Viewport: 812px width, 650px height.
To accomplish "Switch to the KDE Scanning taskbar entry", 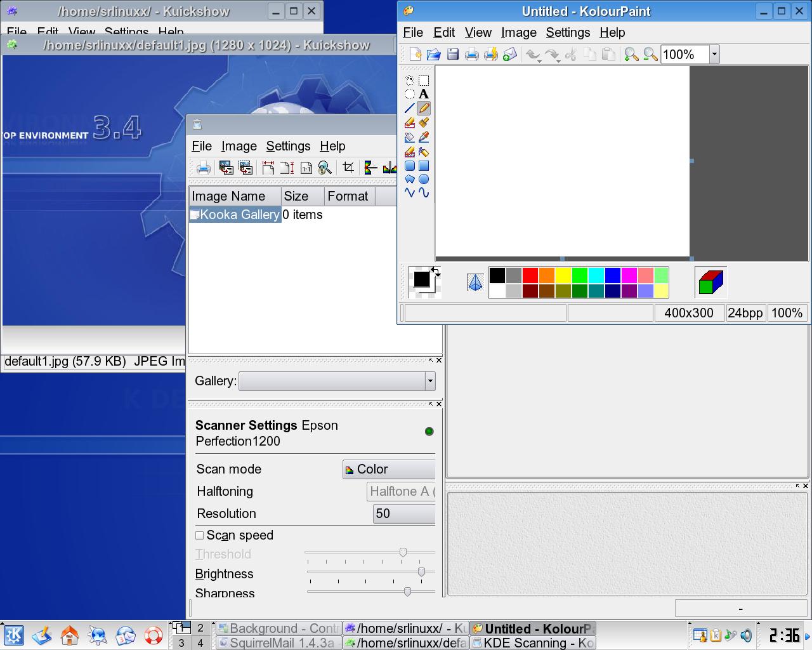I will [533, 643].
